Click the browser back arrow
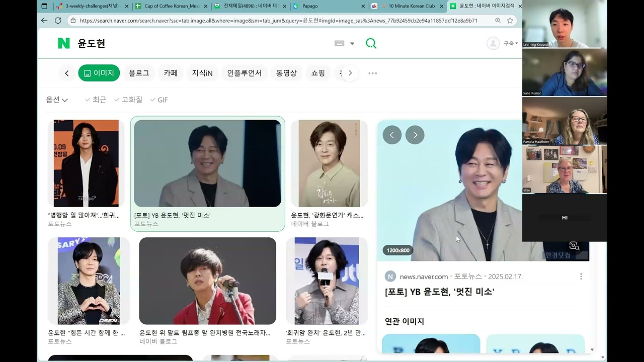This screenshot has width=644, height=362. pos(44,21)
